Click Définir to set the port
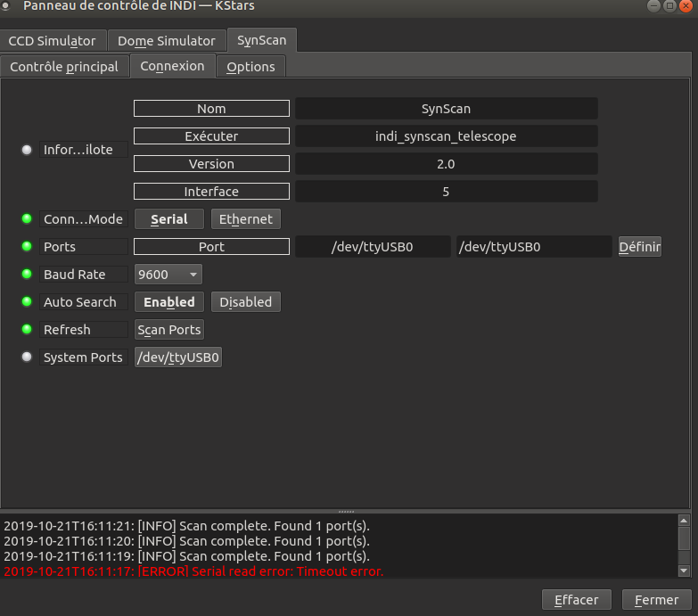The image size is (698, 616). 640,247
